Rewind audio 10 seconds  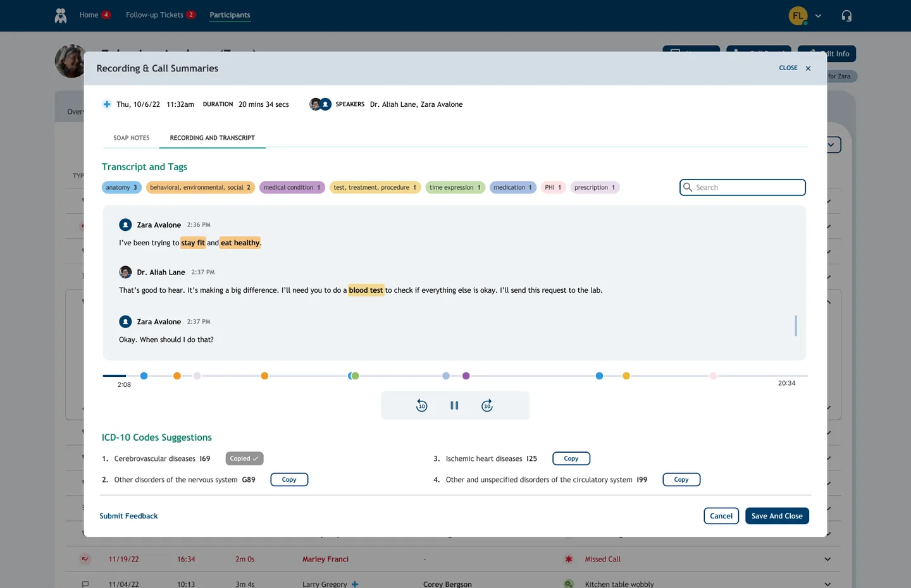coord(421,405)
